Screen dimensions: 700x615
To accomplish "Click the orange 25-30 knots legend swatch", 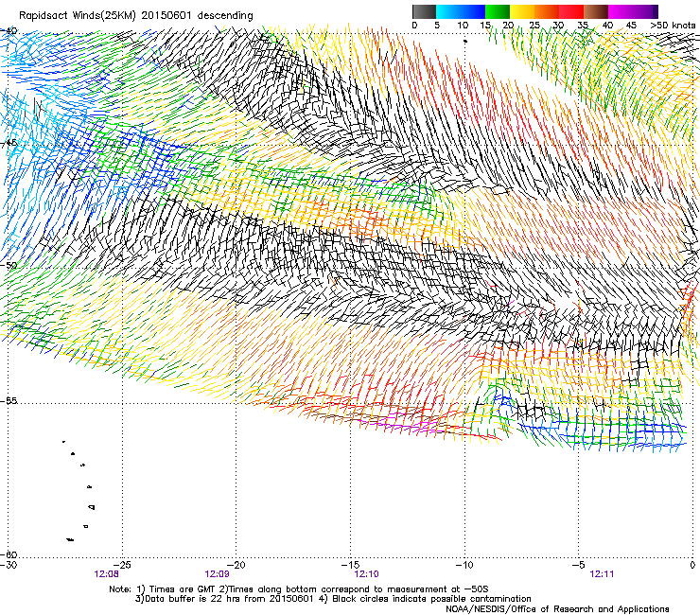I will pyautogui.click(x=547, y=11).
